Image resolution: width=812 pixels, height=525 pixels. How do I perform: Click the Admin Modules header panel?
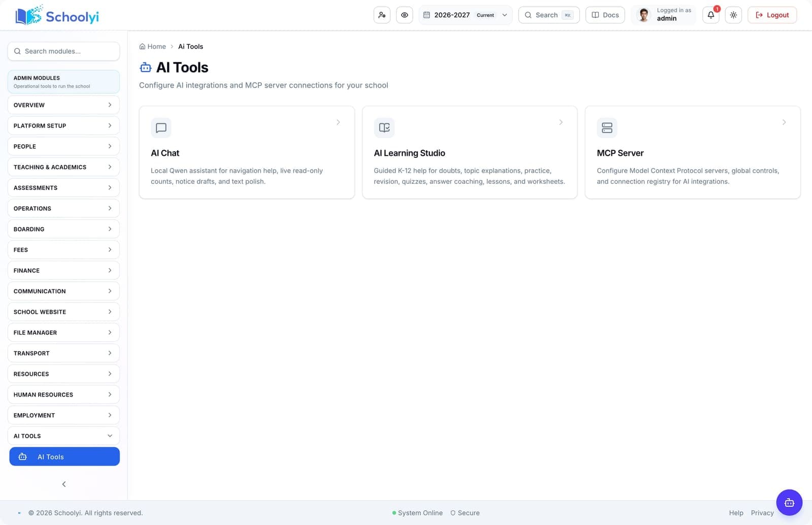pos(63,82)
